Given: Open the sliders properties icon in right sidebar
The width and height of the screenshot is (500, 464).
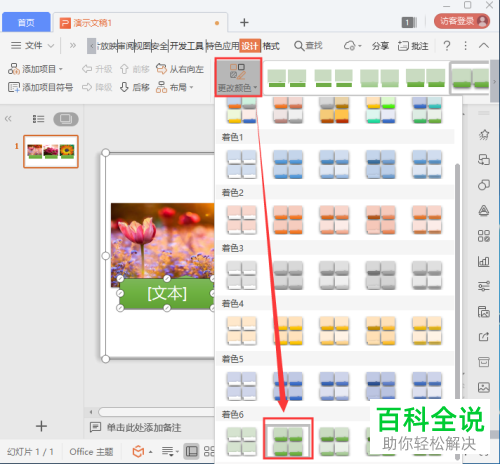Looking at the screenshot, I should point(484,286).
